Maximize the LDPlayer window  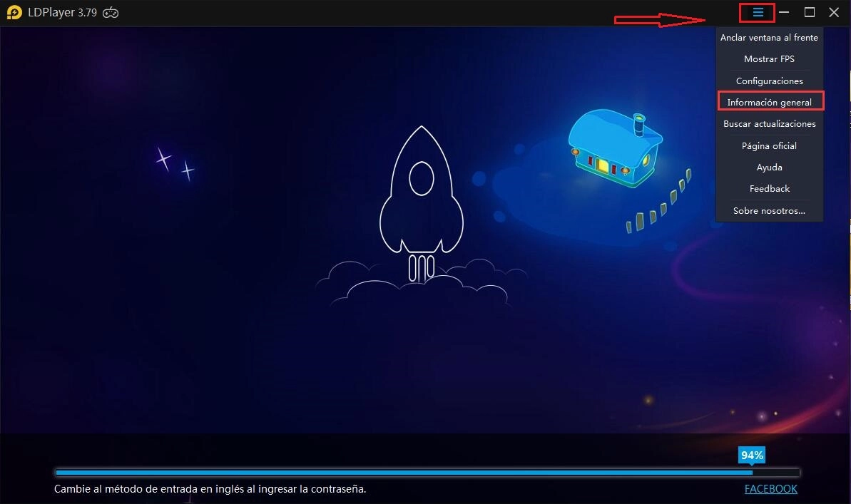809,12
